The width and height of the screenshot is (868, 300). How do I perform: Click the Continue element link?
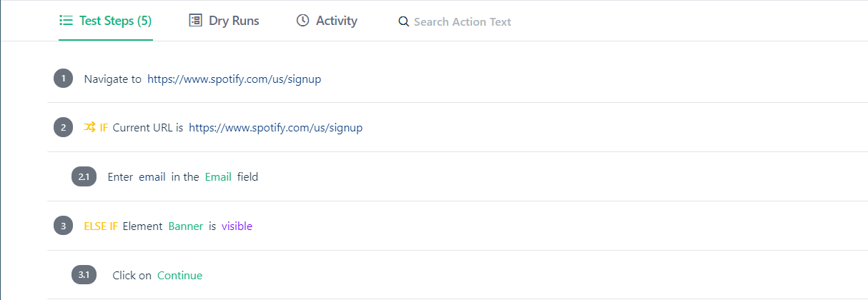(180, 276)
